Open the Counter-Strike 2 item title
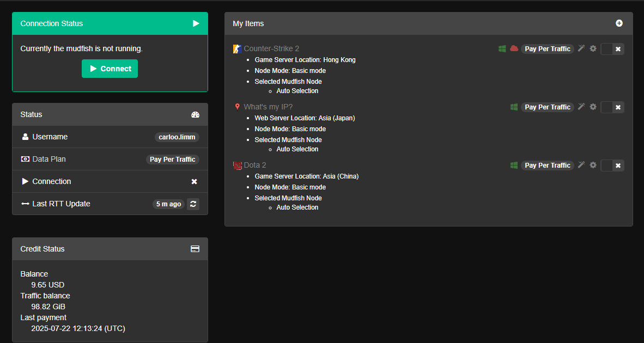Viewport: 644px width, 343px height. tap(271, 48)
